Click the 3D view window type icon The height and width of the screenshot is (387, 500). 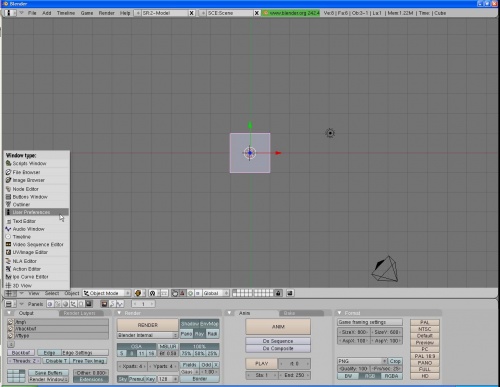[x=10, y=293]
